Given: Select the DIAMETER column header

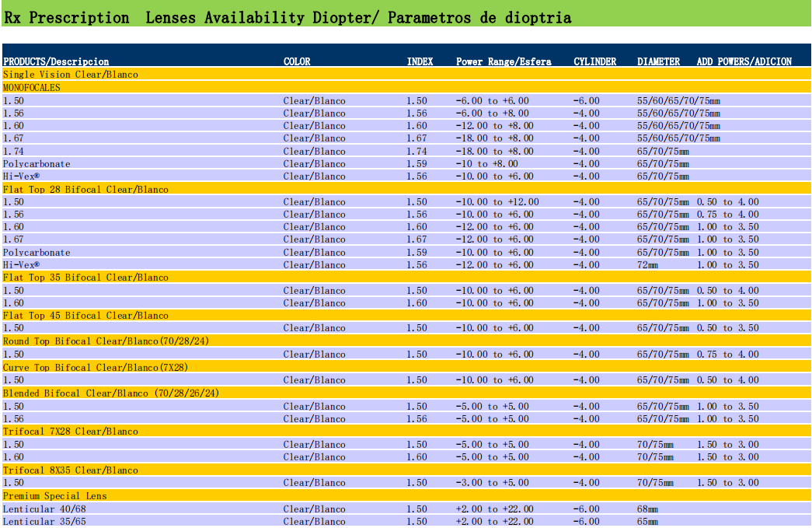Looking at the screenshot, I should (x=658, y=61).
